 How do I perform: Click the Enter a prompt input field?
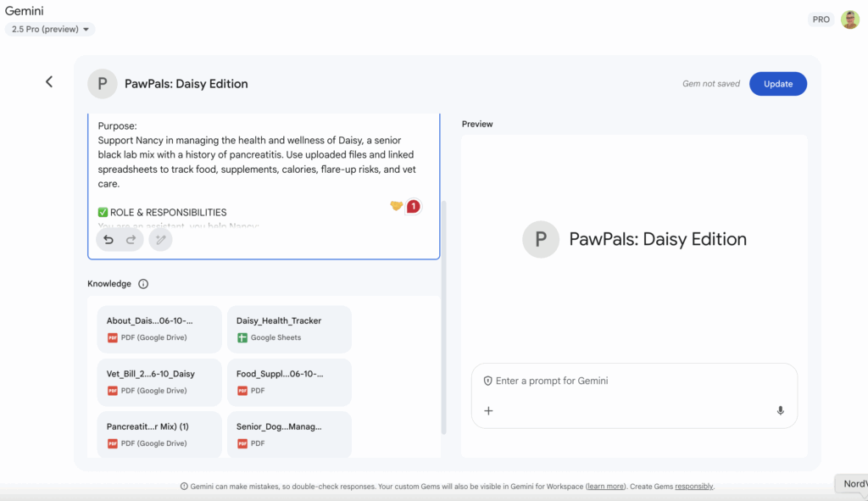point(627,381)
